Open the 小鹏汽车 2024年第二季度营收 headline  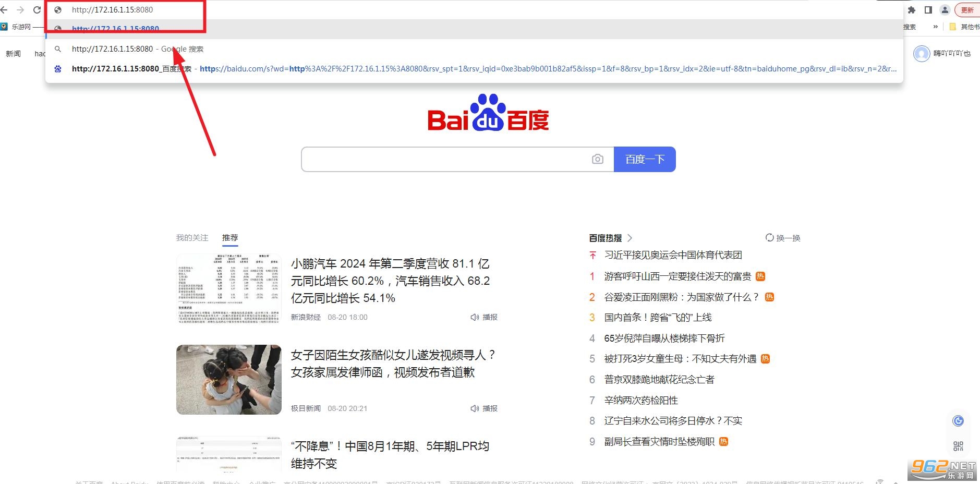pos(390,281)
